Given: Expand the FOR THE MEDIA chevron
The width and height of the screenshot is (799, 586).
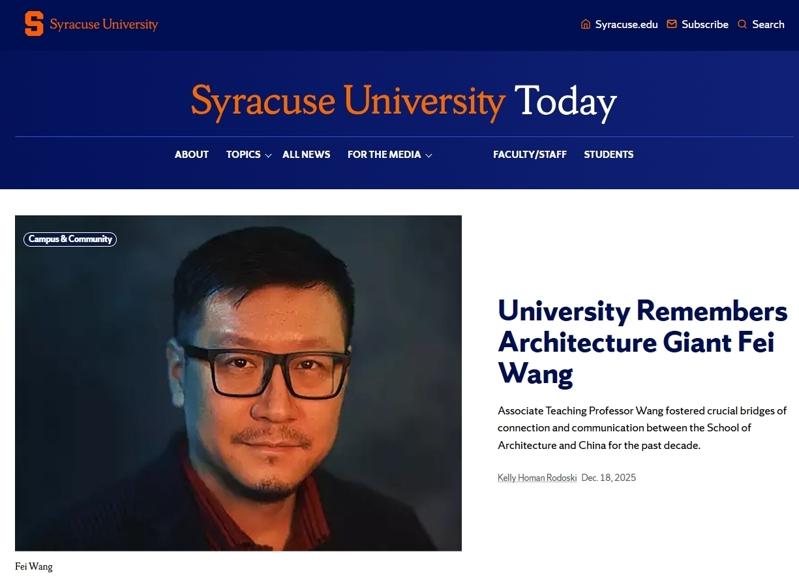Looking at the screenshot, I should pyautogui.click(x=429, y=155).
